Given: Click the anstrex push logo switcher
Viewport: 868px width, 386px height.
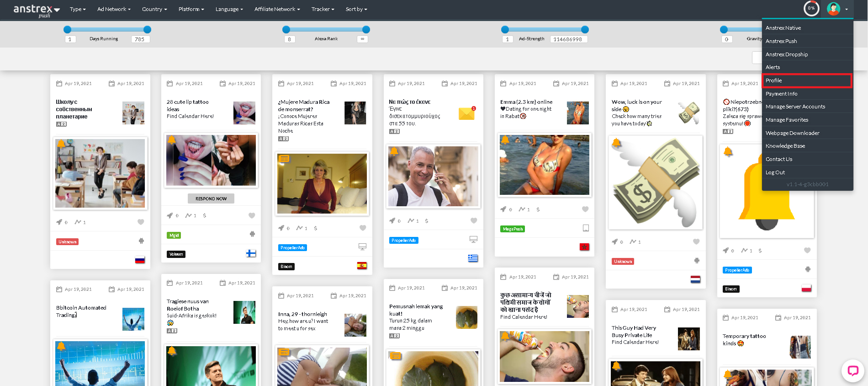Looking at the screenshot, I should tap(37, 10).
